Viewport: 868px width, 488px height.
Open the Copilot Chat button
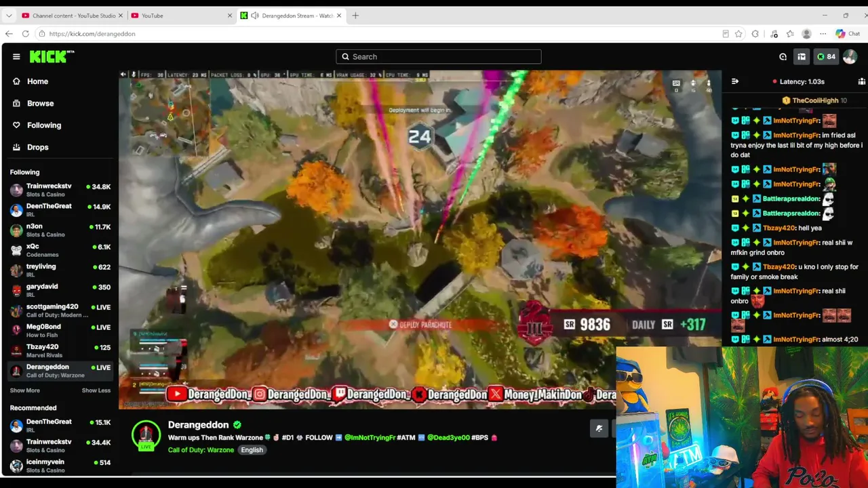(848, 34)
